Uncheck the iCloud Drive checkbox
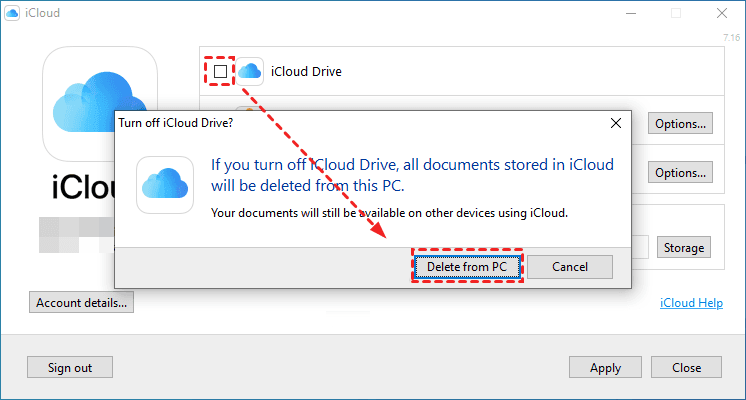746x400 pixels. (220, 71)
